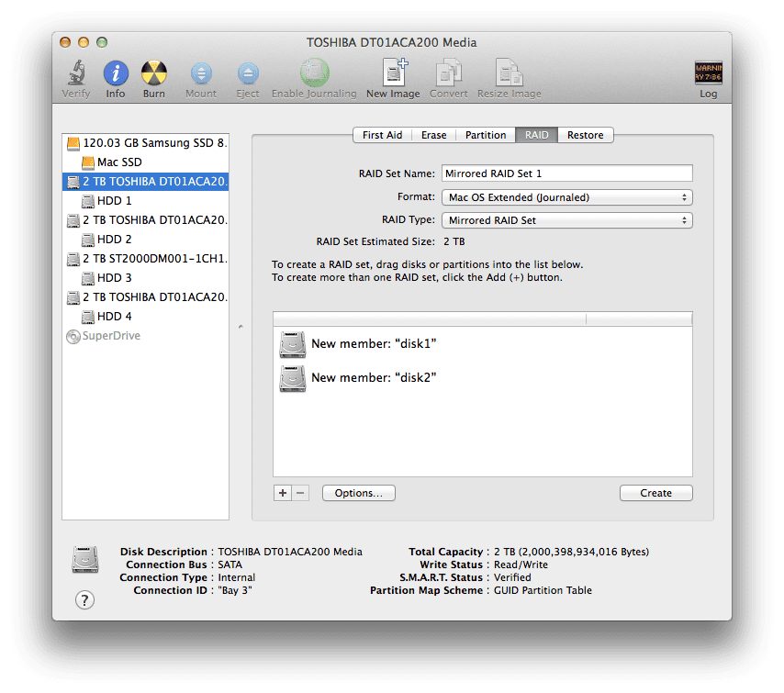Select the SuperDrive entry
This screenshot has width=784, height=693.
(145, 336)
